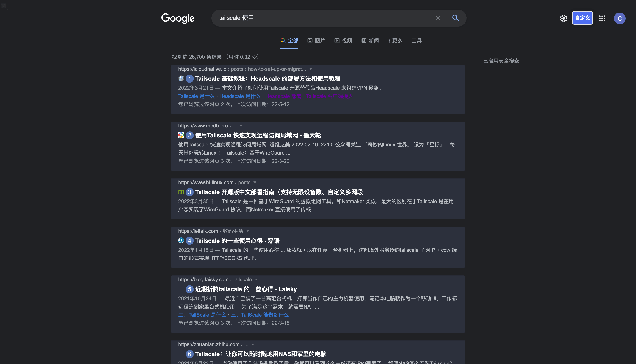Viewport: 636px width, 364px height.
Task: Clear the search box with X icon
Action: click(438, 18)
